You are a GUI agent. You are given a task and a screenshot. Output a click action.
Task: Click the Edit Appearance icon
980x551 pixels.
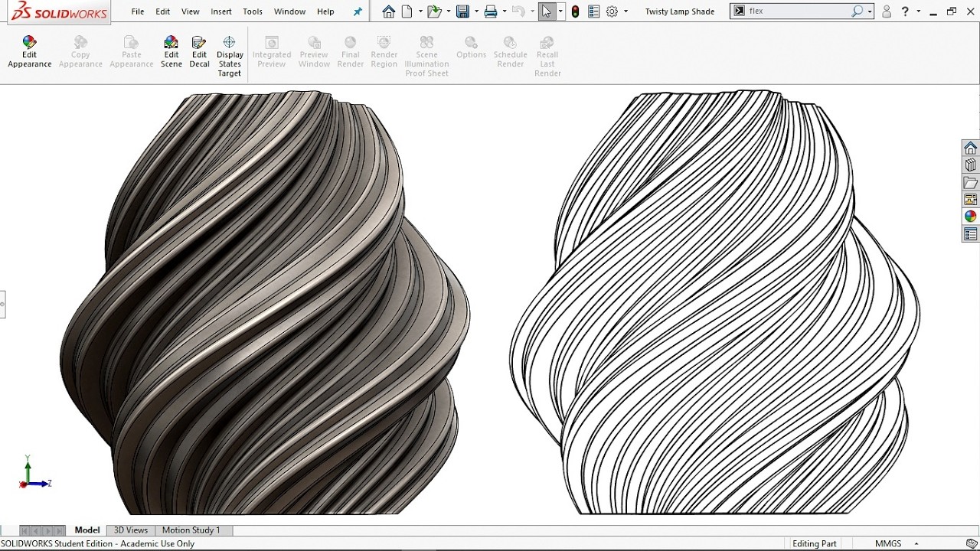click(x=29, y=52)
